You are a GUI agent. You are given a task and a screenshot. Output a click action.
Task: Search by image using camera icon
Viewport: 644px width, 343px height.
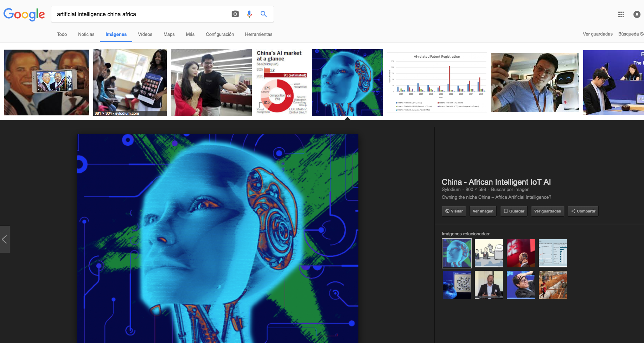[x=235, y=14]
